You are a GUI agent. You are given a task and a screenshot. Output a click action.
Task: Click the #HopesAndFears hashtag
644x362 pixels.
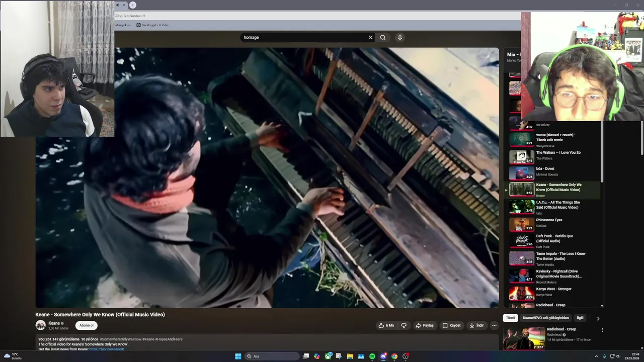click(x=169, y=339)
